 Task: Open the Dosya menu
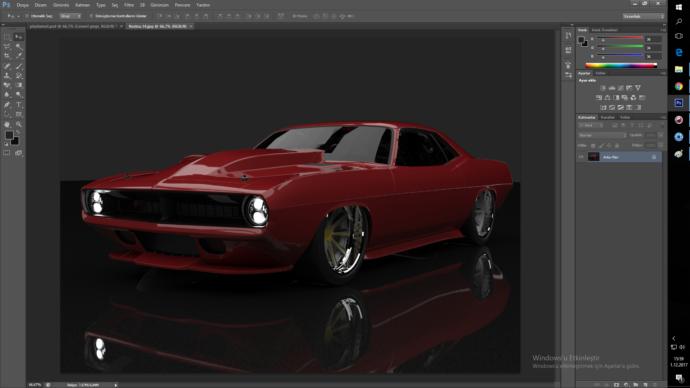click(x=22, y=5)
